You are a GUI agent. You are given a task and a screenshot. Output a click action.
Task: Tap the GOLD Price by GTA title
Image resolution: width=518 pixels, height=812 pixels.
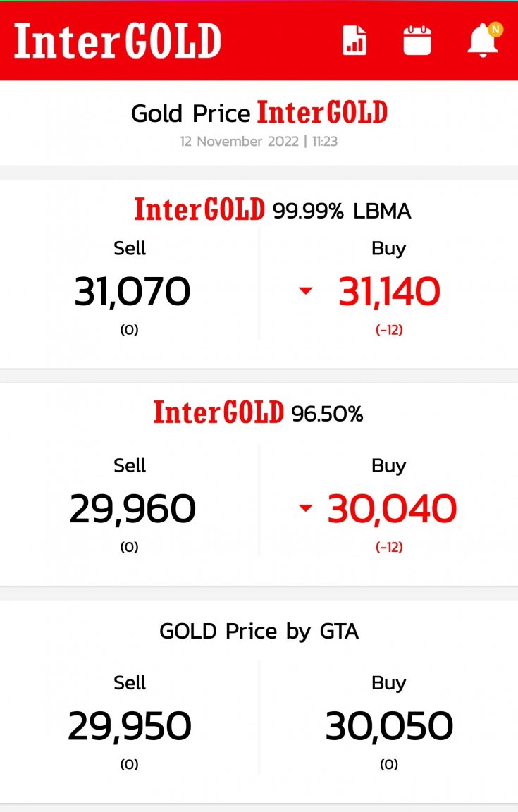coord(259,632)
